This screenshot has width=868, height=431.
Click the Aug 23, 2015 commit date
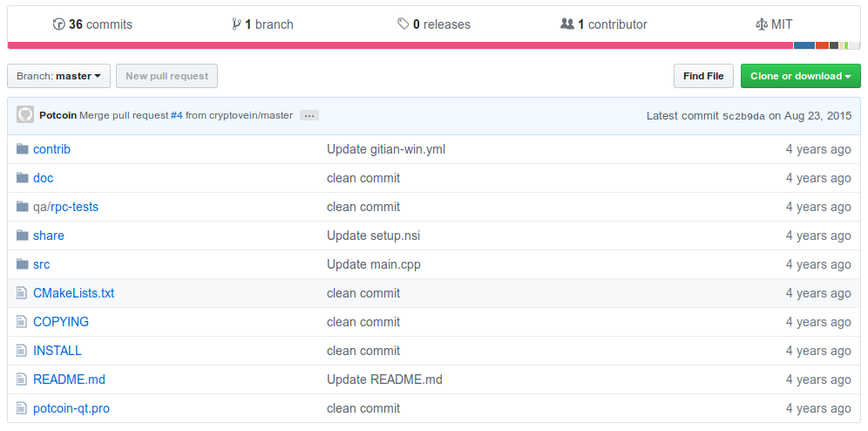(x=817, y=116)
